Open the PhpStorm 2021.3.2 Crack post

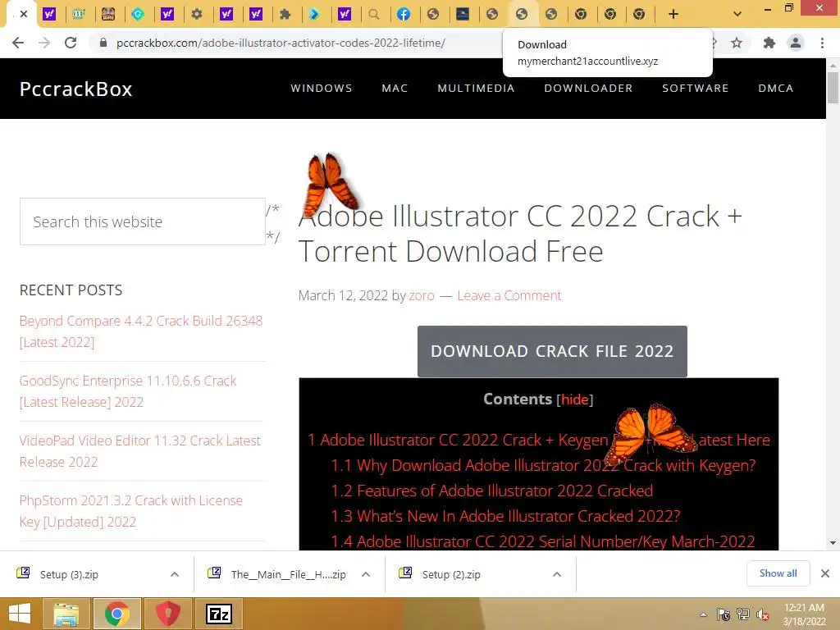(x=130, y=511)
